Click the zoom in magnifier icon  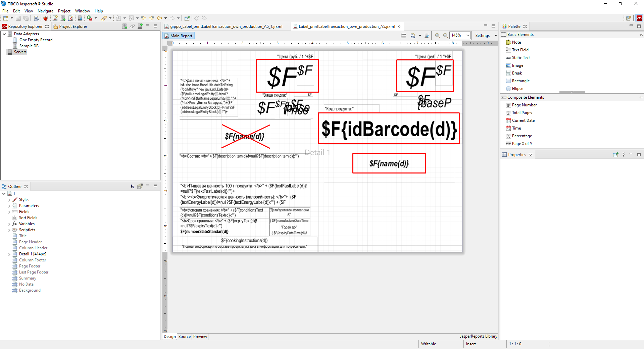[437, 36]
